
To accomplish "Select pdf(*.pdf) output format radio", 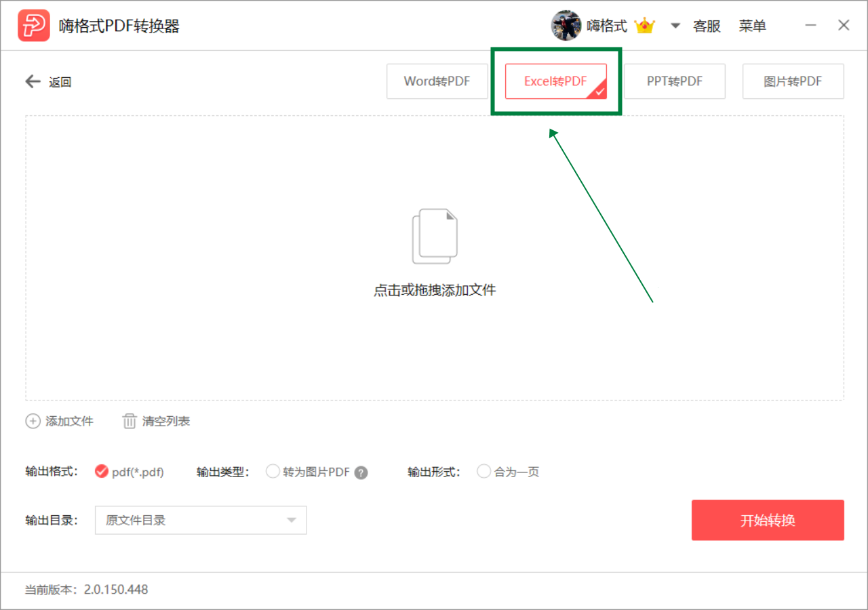I will [x=102, y=472].
